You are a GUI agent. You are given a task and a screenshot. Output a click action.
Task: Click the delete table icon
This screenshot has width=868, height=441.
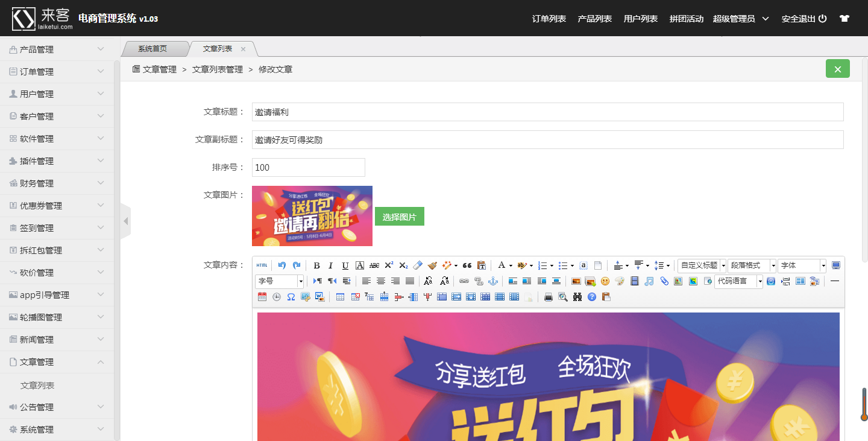click(355, 297)
